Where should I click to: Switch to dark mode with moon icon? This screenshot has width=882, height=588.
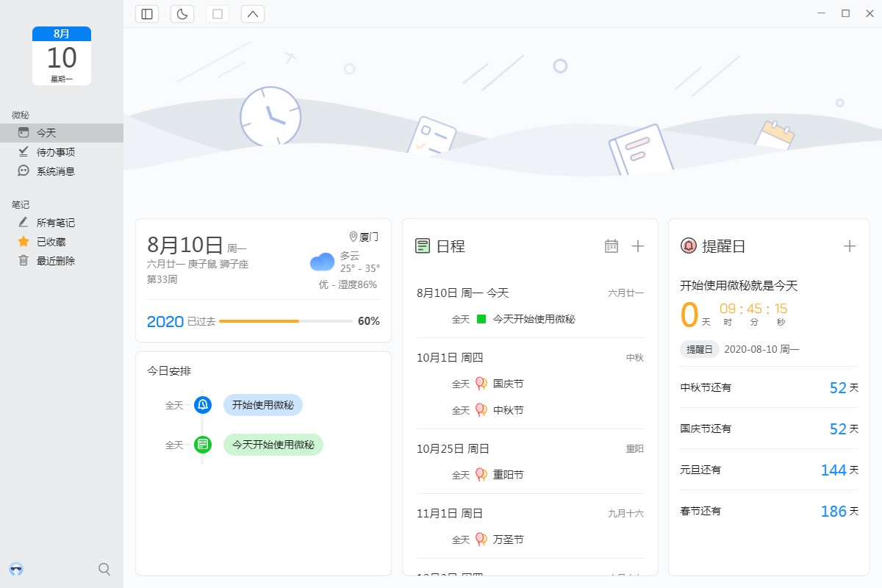point(182,14)
